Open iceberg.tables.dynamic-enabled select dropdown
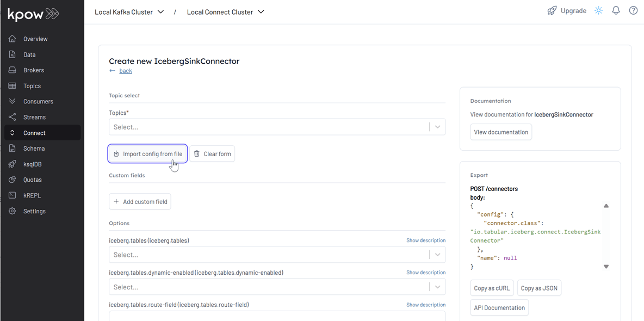The width and height of the screenshot is (644, 321). click(277, 287)
